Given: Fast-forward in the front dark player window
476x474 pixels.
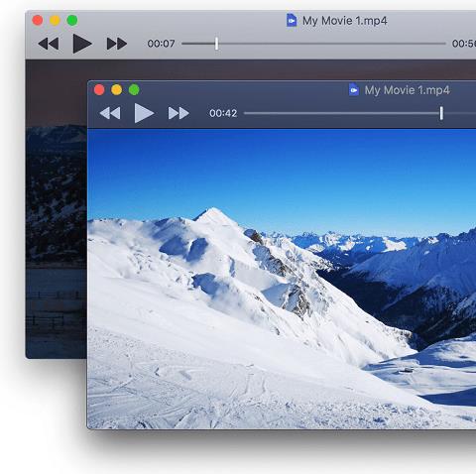Looking at the screenshot, I should pos(178,113).
